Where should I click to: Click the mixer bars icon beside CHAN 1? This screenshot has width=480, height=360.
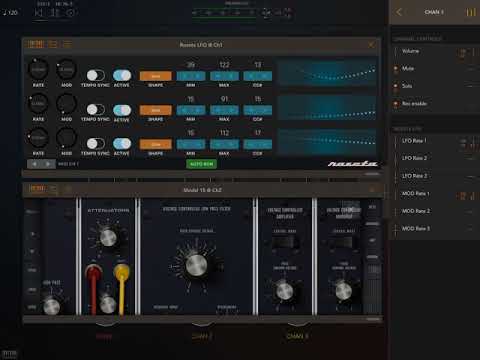pyautogui.click(x=471, y=12)
